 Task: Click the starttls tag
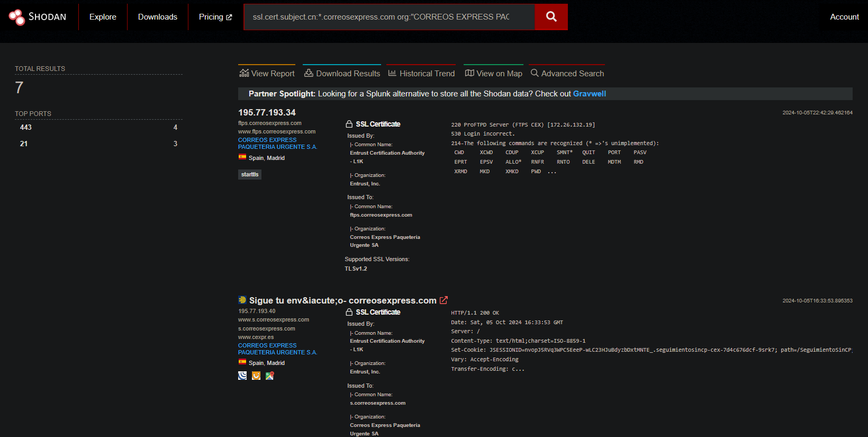[x=250, y=174]
